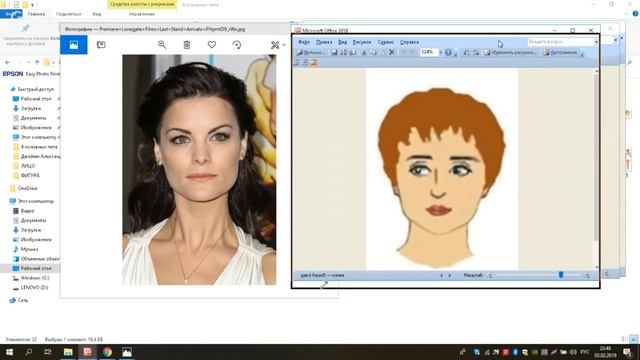Click the shortcuts button in Picture Manager toolbar

310,53
